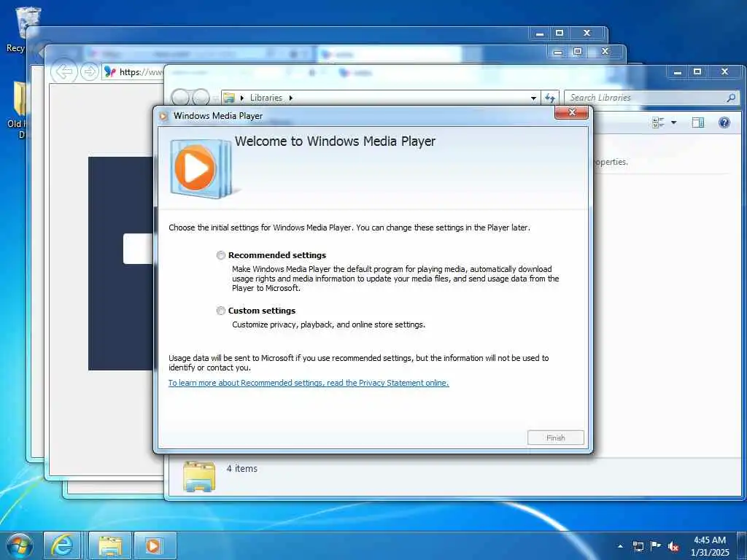Click the https URL in browser address bar
747x560 pixels.
point(141,72)
